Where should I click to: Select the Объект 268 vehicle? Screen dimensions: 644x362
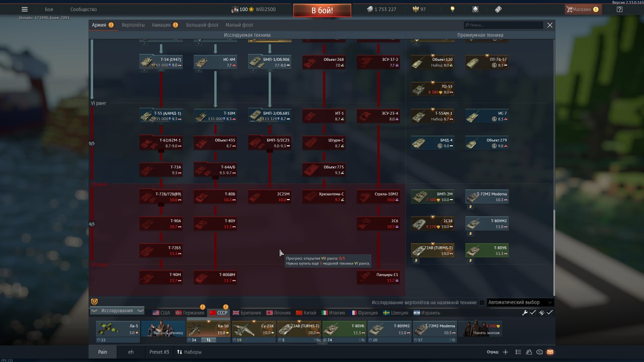click(324, 62)
